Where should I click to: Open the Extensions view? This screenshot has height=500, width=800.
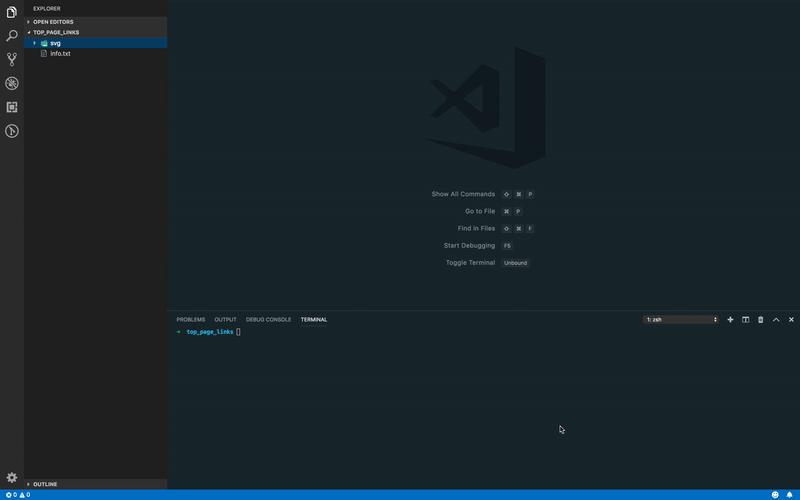click(12, 107)
